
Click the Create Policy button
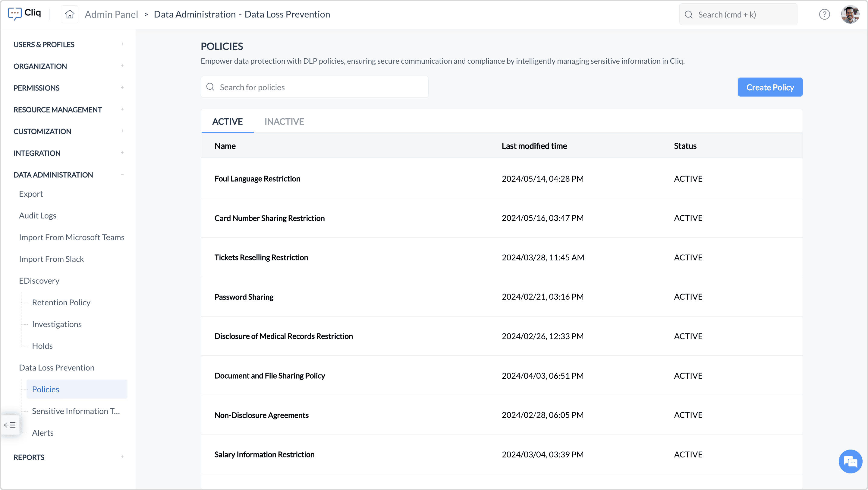tap(770, 87)
